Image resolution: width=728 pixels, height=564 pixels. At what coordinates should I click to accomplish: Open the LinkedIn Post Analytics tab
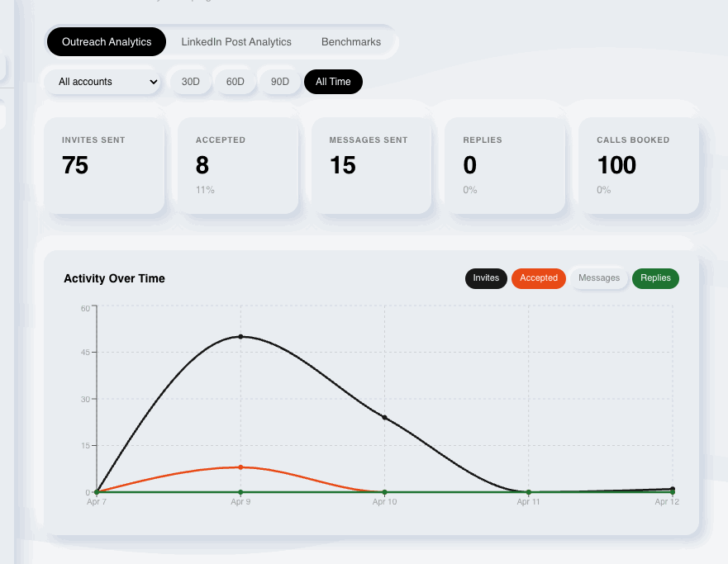(x=236, y=41)
